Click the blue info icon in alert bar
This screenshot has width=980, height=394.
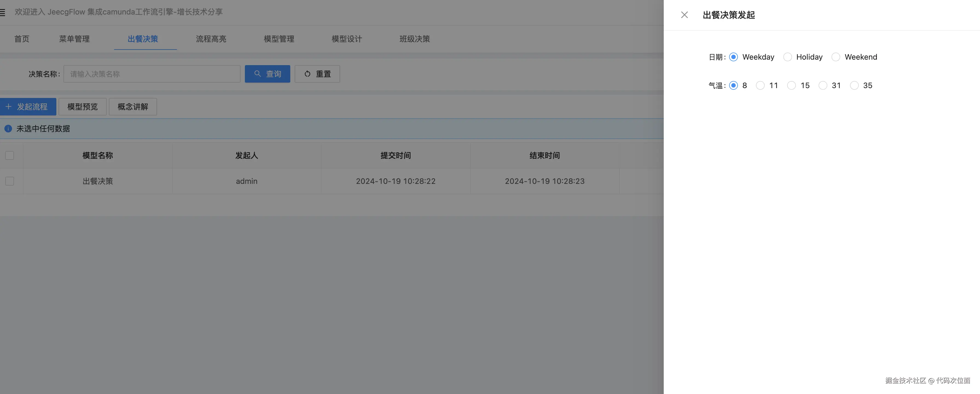[x=8, y=129]
